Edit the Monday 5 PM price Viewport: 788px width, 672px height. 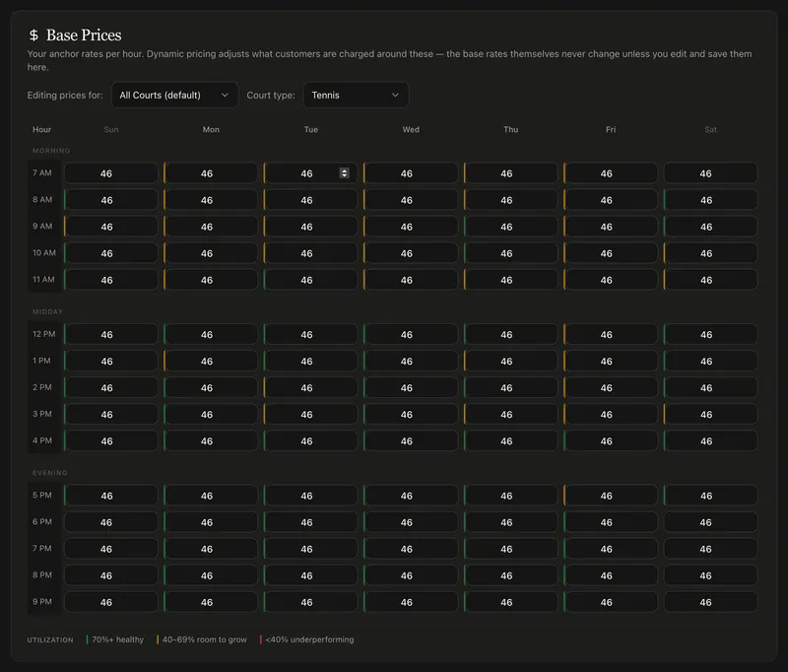point(211,496)
